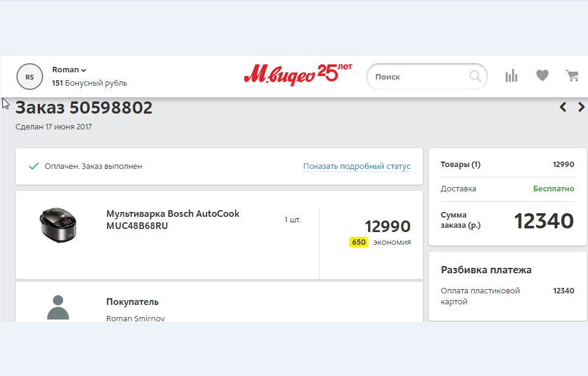Go to the previous order arrow

(x=563, y=108)
